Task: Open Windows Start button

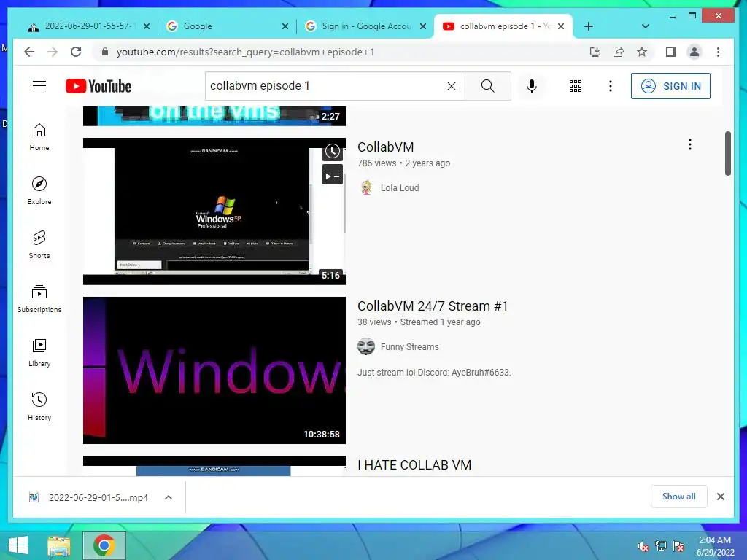Action: (x=18, y=545)
